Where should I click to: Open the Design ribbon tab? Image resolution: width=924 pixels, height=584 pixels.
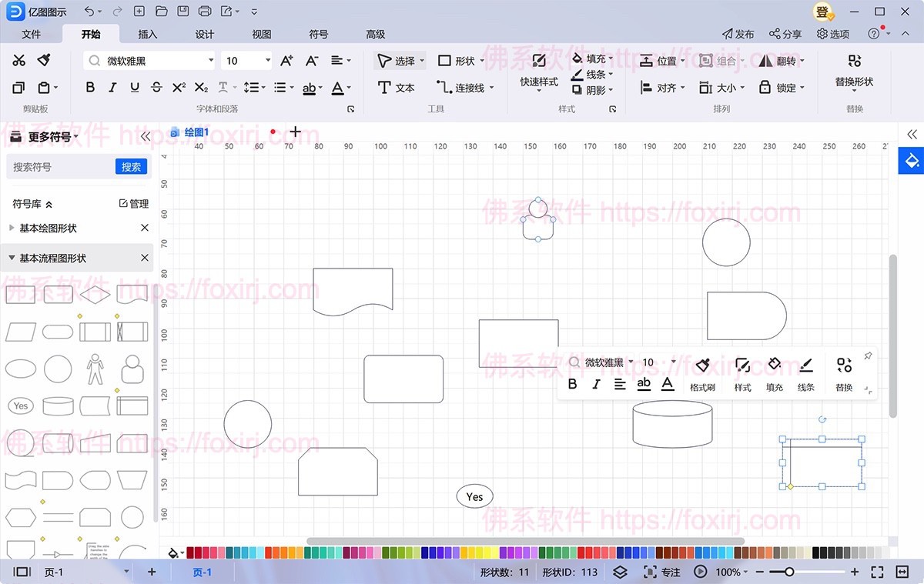pyautogui.click(x=204, y=34)
